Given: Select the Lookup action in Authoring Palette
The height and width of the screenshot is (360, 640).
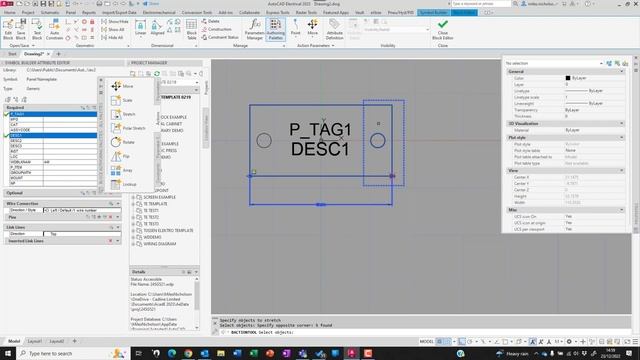Looking at the screenshot, I should [123, 184].
